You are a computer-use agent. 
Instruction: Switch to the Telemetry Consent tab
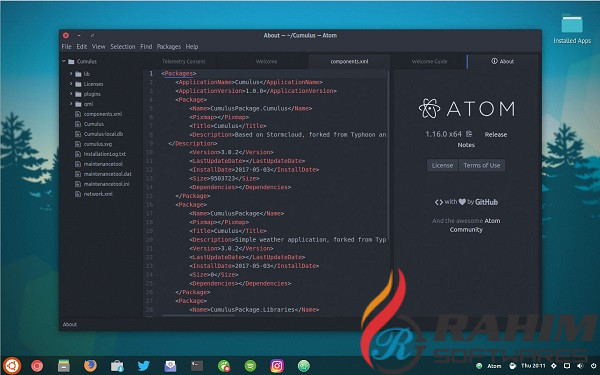tap(184, 61)
